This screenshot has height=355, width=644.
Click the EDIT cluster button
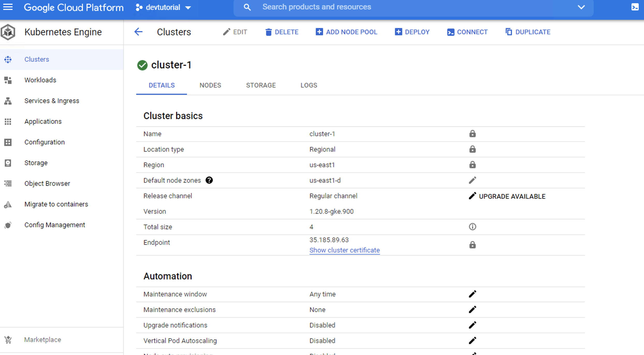coord(235,32)
